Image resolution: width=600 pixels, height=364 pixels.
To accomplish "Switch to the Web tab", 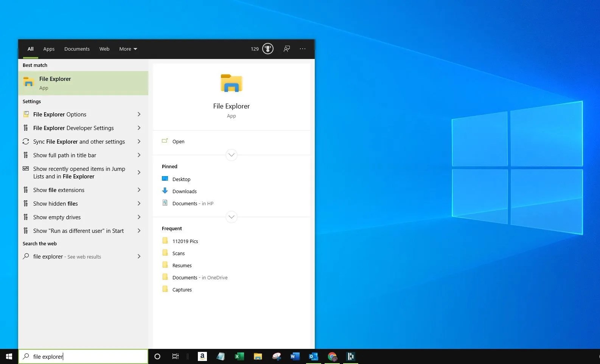I will point(104,49).
